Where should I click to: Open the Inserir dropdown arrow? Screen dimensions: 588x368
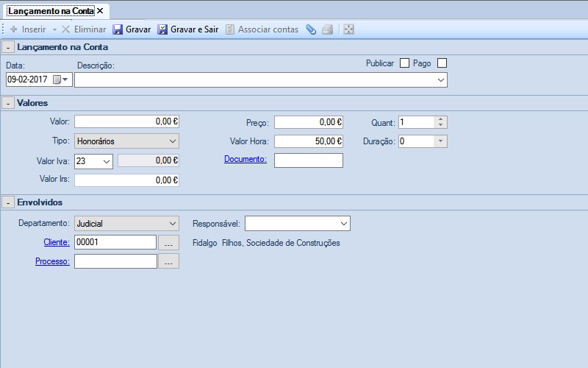coord(54,29)
